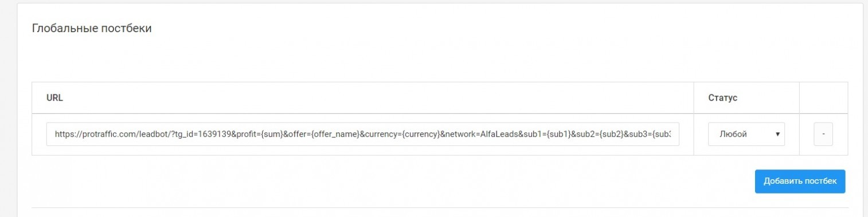Click the Добавить постбек button
The image size is (868, 217).
(x=800, y=181)
